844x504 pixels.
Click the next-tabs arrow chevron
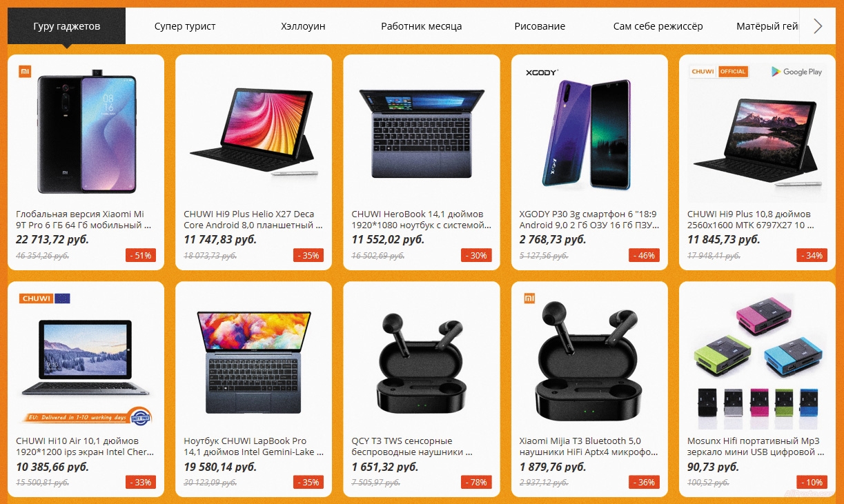tap(818, 26)
